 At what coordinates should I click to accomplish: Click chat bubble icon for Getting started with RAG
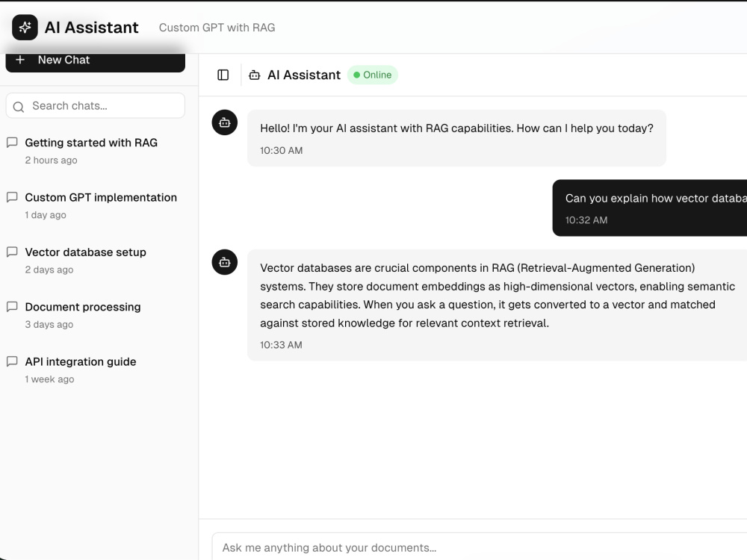point(12,143)
